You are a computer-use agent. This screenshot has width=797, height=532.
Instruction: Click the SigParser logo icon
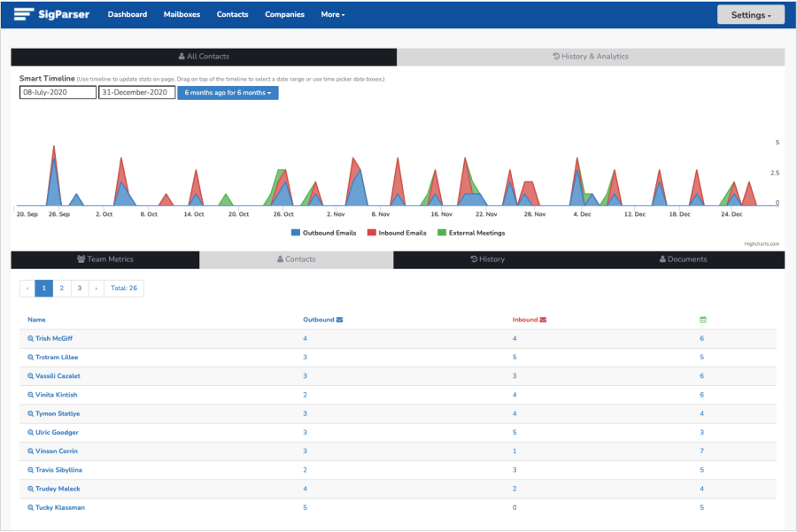pyautogui.click(x=23, y=14)
